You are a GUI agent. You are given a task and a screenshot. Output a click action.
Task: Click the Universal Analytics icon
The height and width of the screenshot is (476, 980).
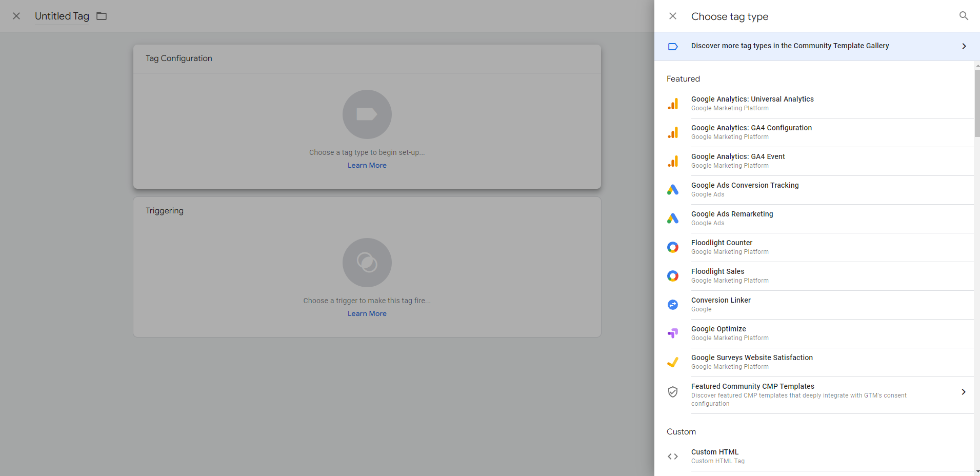673,104
